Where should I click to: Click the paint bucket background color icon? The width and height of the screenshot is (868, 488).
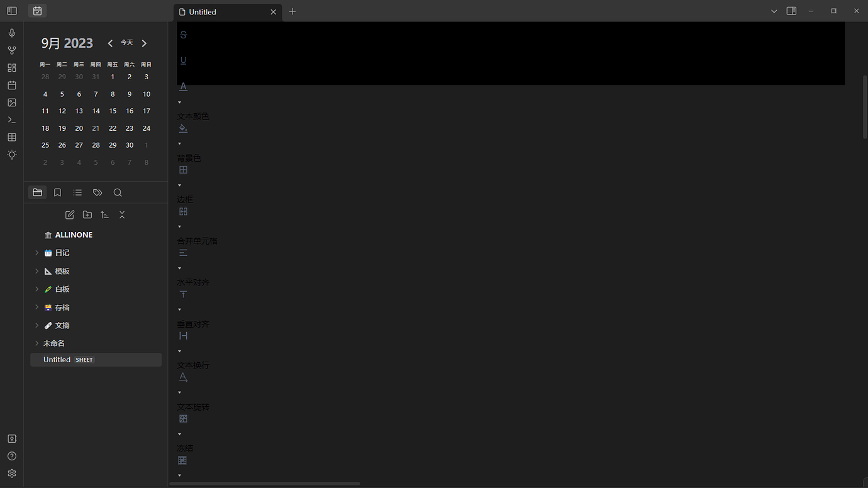[183, 128]
